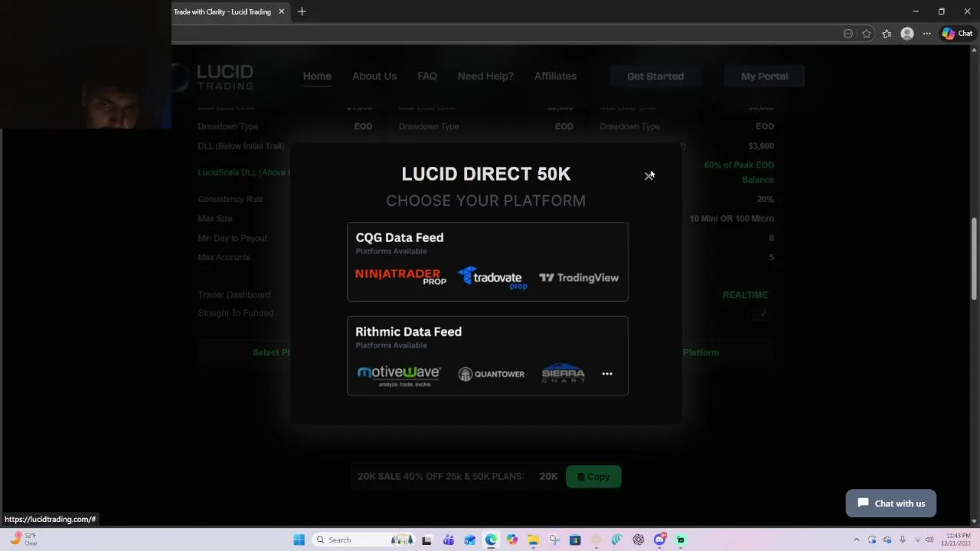
Task: Open the FAQ nav item
Action: click(427, 76)
